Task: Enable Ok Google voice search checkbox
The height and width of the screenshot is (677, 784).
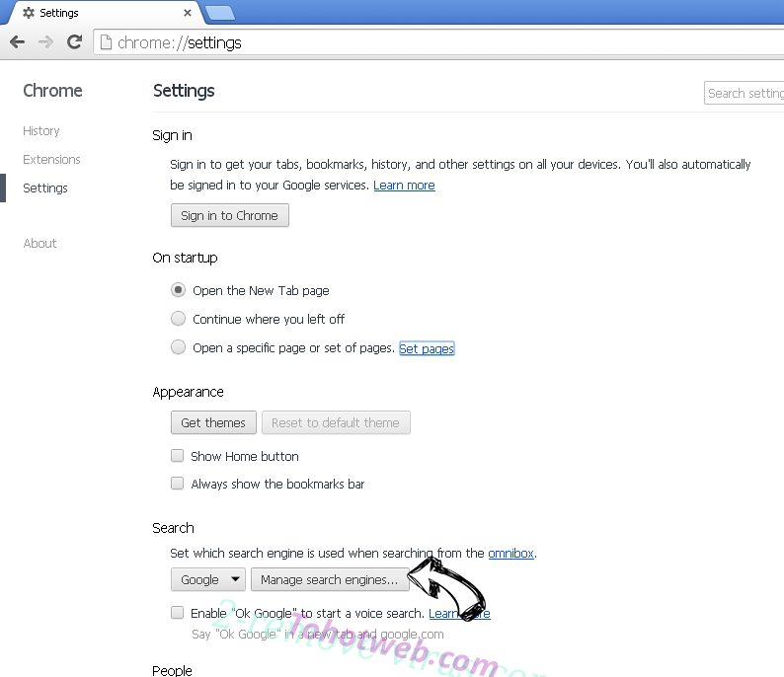Action: [177, 613]
